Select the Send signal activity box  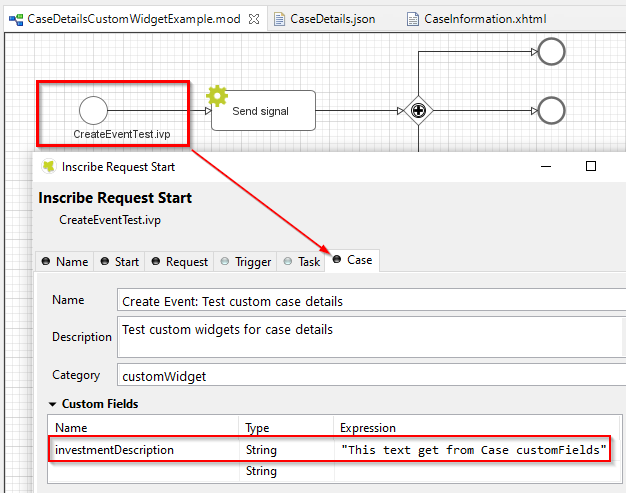pyautogui.click(x=260, y=111)
